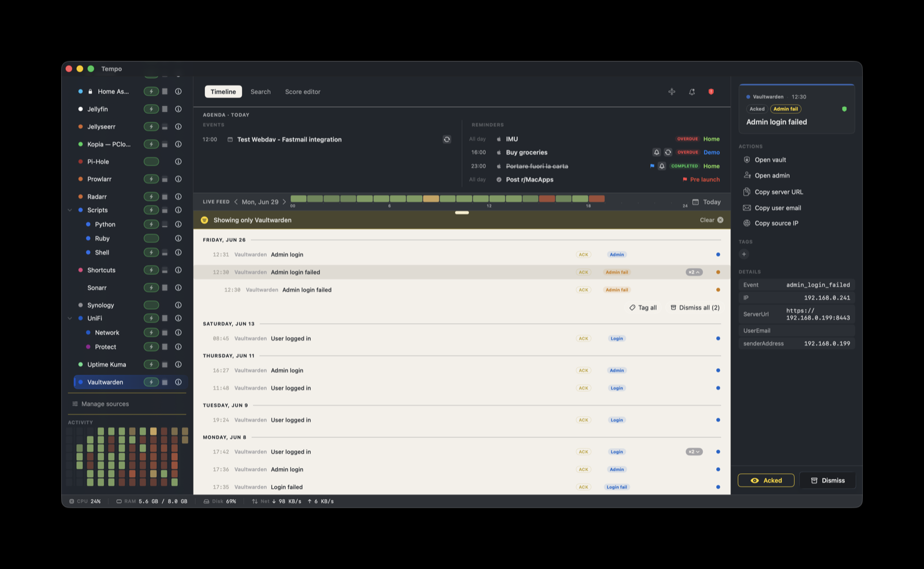Open info for Pi-Hole source
The width and height of the screenshot is (924, 569).
tap(178, 162)
